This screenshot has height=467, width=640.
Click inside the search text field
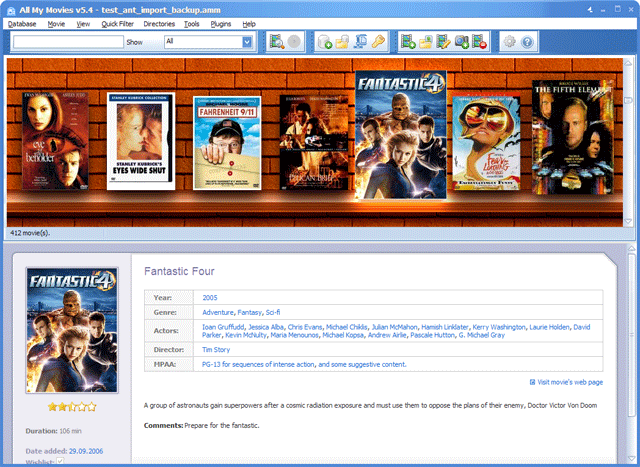(68, 42)
